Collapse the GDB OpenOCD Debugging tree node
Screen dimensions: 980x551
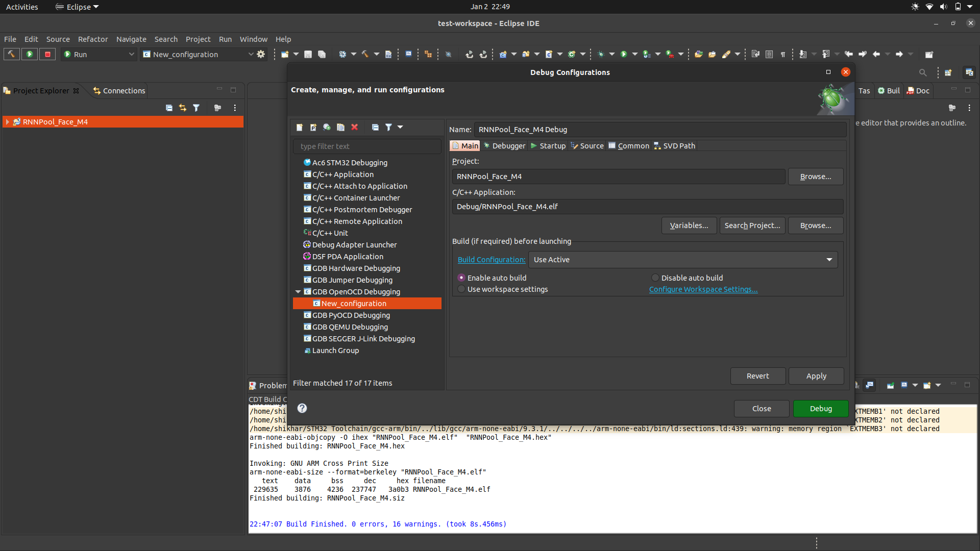point(298,292)
